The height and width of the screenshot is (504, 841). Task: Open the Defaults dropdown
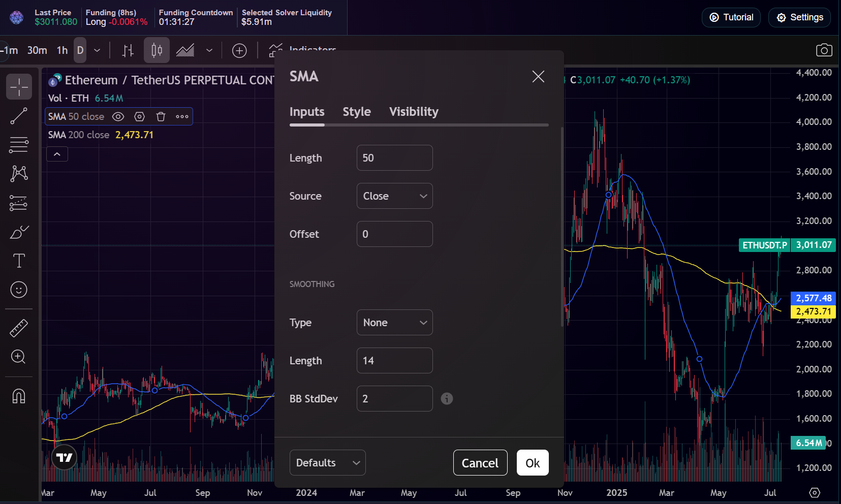(x=327, y=463)
